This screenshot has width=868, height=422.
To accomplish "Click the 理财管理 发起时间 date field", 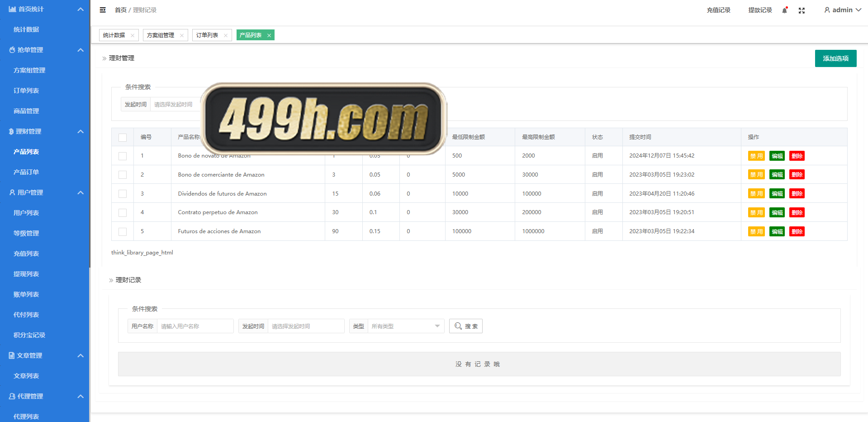I will click(175, 105).
